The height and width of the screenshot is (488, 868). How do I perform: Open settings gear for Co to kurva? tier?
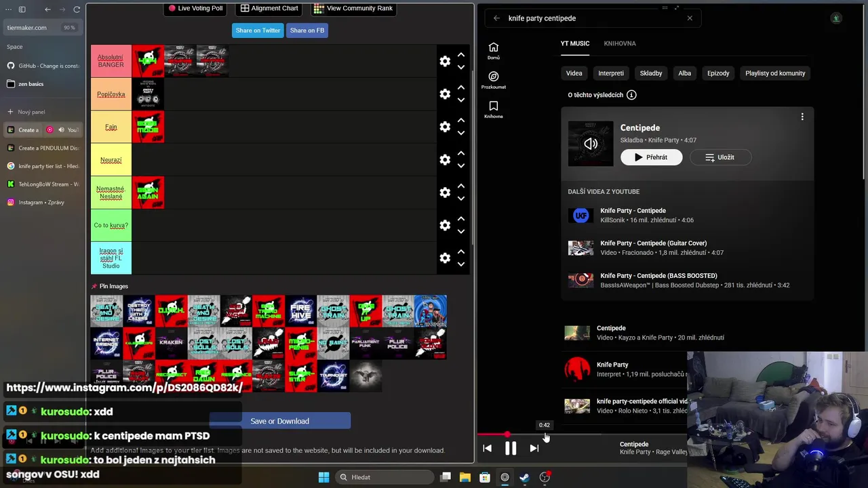[445, 225]
